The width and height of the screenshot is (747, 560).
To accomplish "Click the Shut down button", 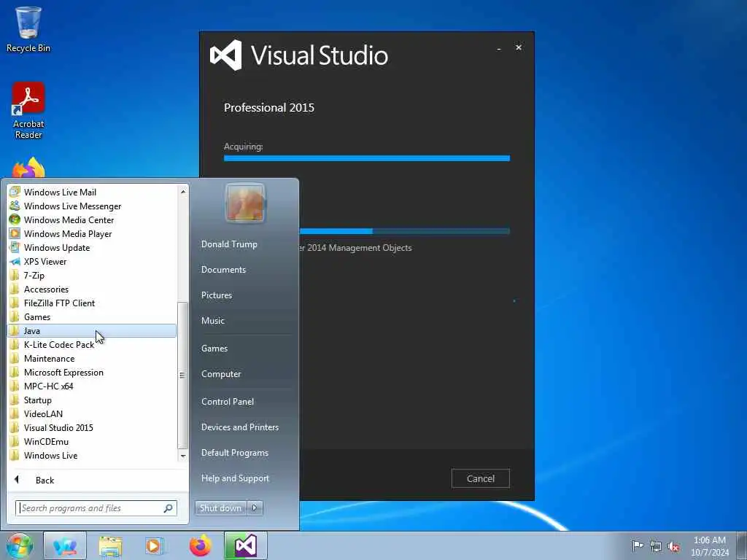I will [220, 508].
